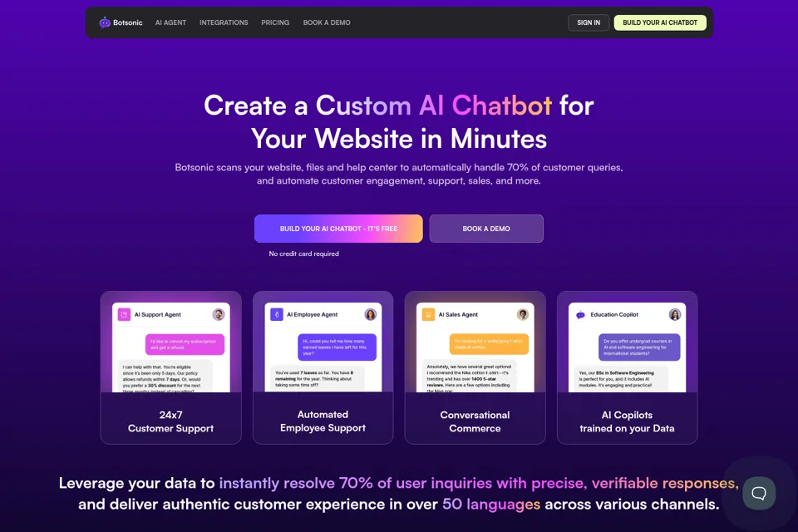This screenshot has width=798, height=532.
Task: Click the avatar in AI Sales Agent card
Action: click(x=523, y=314)
